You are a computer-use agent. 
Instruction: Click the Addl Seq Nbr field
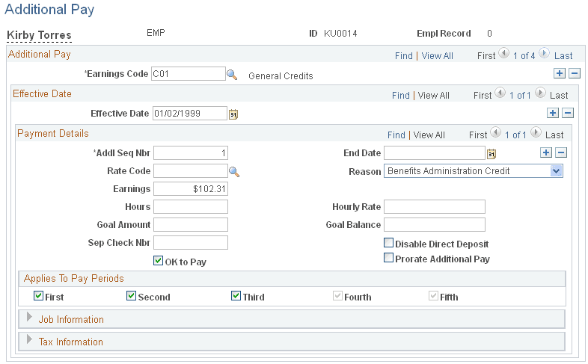191,153
